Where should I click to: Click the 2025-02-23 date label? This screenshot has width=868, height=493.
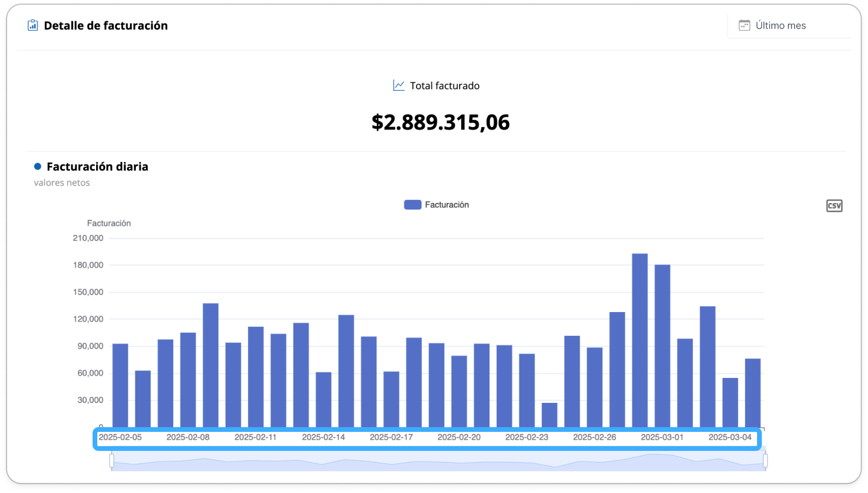click(527, 437)
